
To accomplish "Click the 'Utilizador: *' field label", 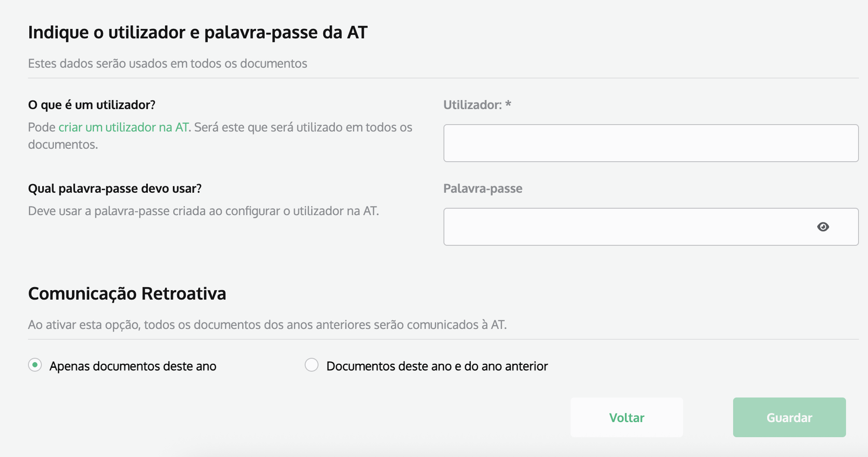I will [x=477, y=105].
